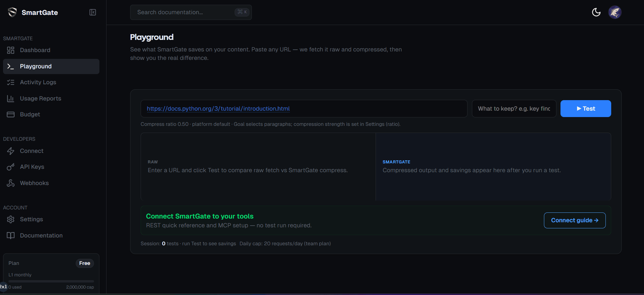Click the 'Daily cap: 20 requests/day' text
Screen dimensions: 644x295
(285, 244)
